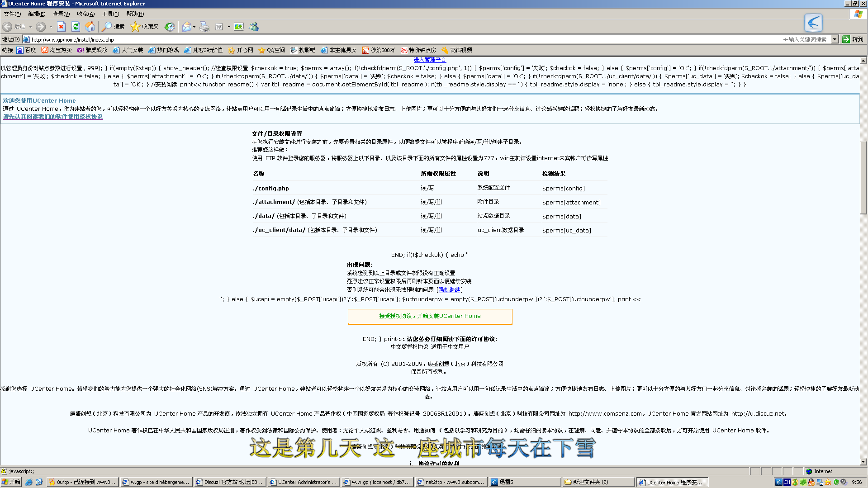
Task: Click the blue bird logo icon
Action: 813,23
